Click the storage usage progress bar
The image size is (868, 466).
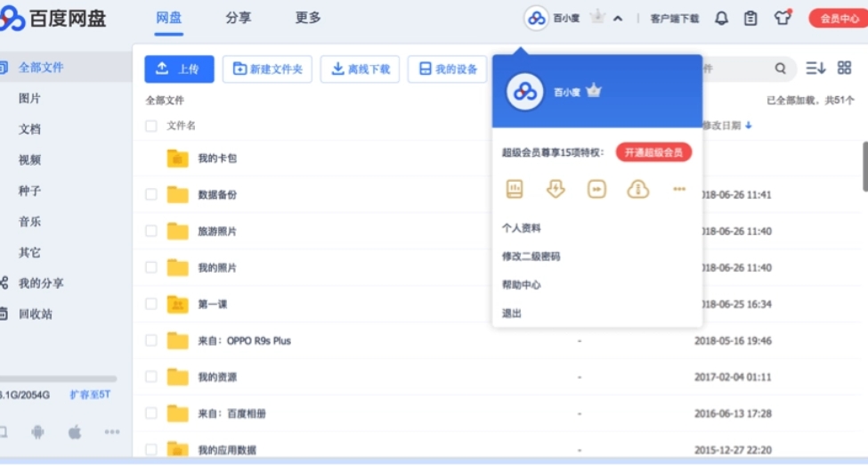pos(58,379)
